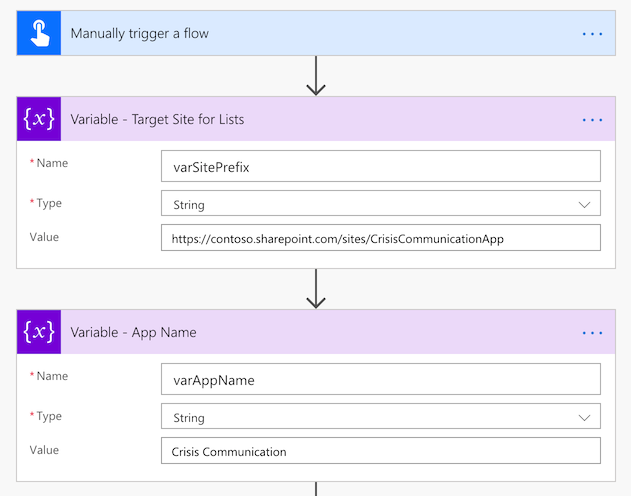The height and width of the screenshot is (496, 631).
Task: Collapse the 'Manually trigger a flow' card header
Action: (300, 33)
